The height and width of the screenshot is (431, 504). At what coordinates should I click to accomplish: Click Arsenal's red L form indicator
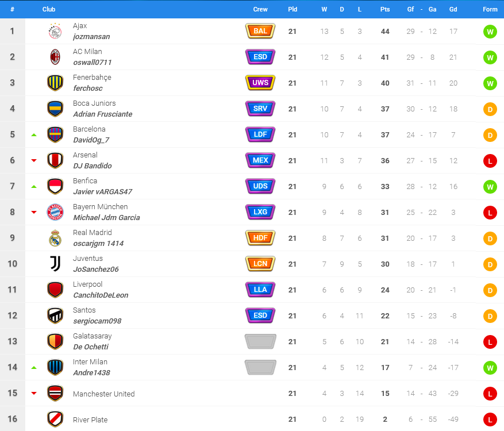(490, 161)
